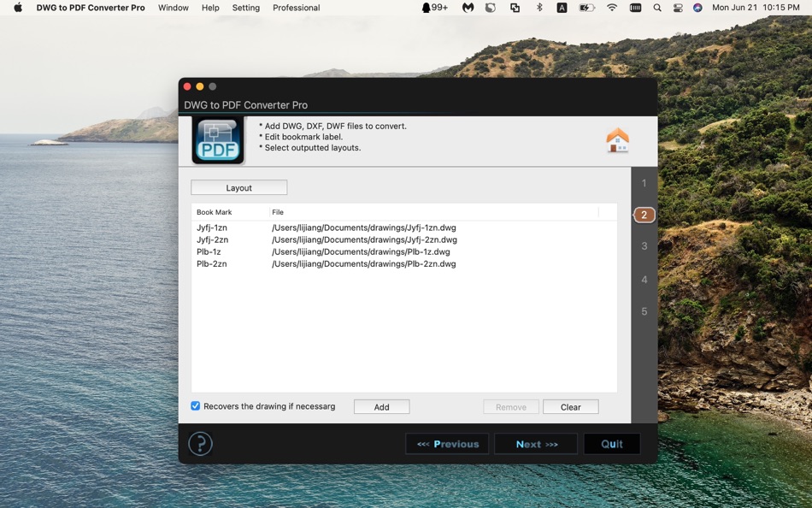Open the Setting menu
This screenshot has height=508, width=812.
(x=246, y=7)
